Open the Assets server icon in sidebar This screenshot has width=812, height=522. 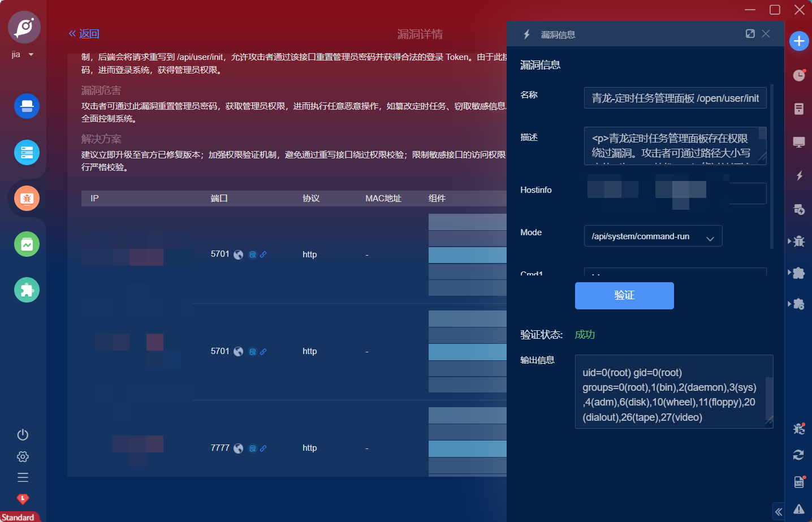point(27,153)
